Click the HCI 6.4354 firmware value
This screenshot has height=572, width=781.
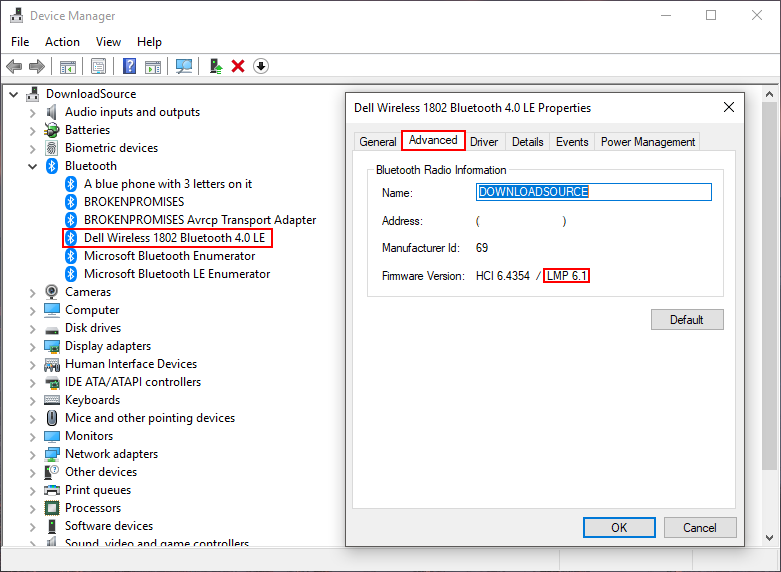click(503, 276)
